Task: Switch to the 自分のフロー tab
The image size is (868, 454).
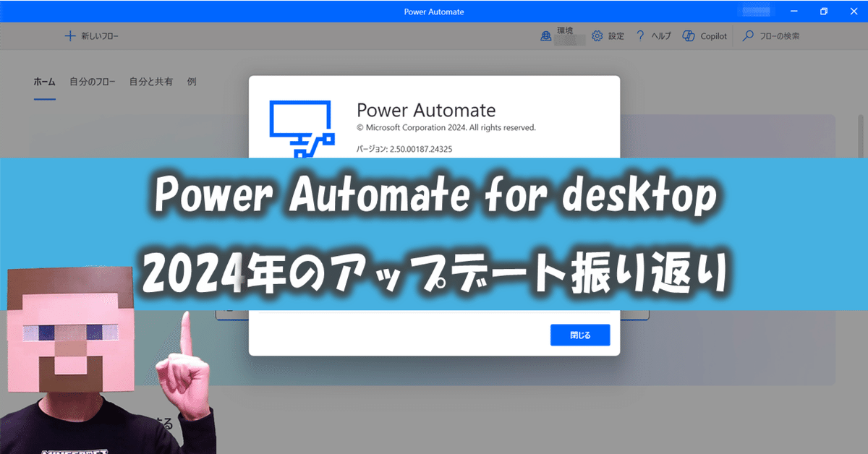Action: coord(93,82)
